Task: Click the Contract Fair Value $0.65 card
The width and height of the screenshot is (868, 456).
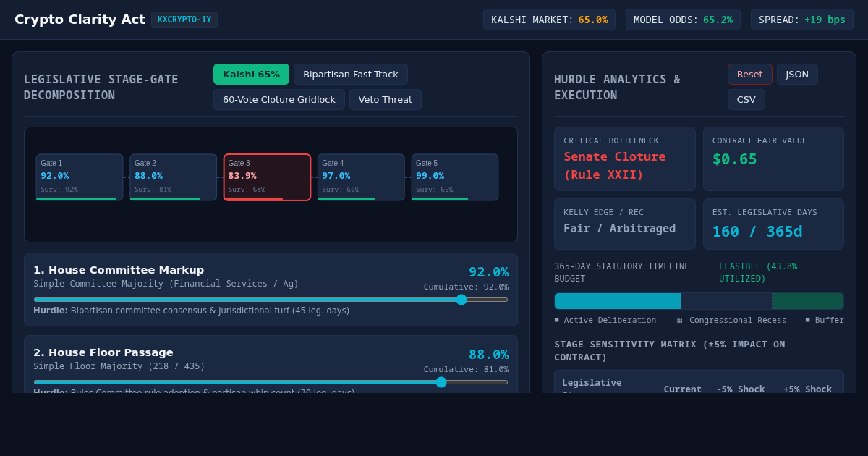Action: 773,159
